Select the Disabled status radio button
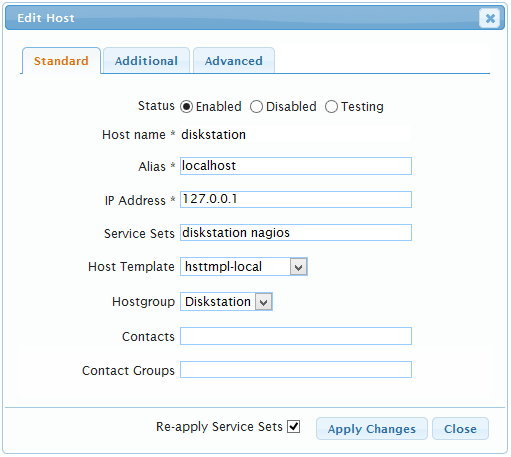Image resolution: width=511 pixels, height=457 pixels. pos(256,107)
